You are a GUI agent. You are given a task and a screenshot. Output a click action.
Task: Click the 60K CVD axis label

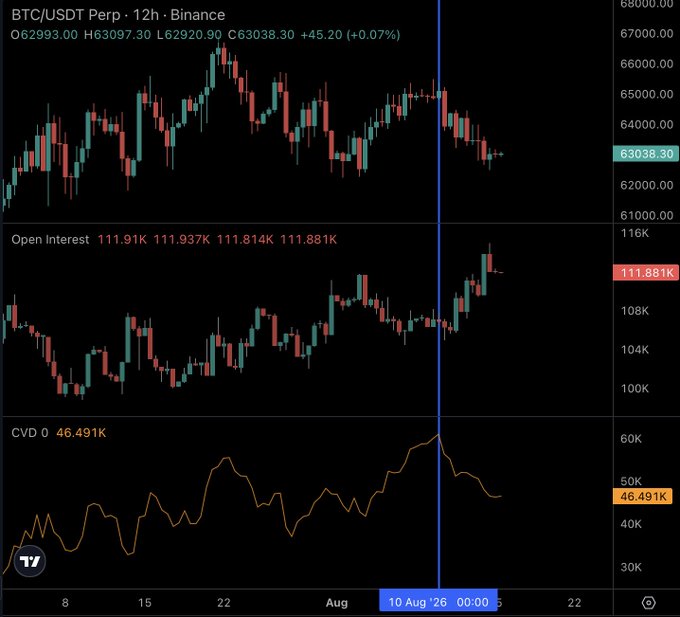[x=631, y=439]
